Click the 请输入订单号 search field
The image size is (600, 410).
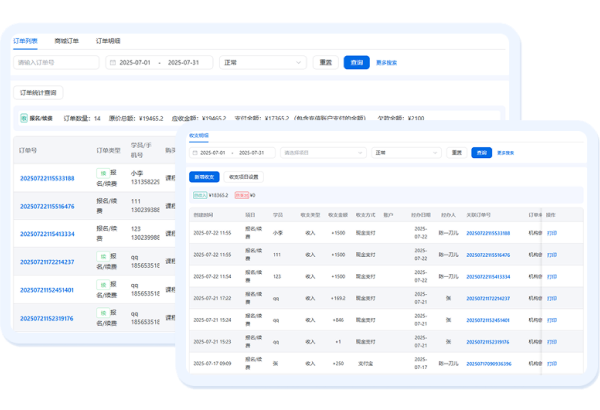point(55,63)
